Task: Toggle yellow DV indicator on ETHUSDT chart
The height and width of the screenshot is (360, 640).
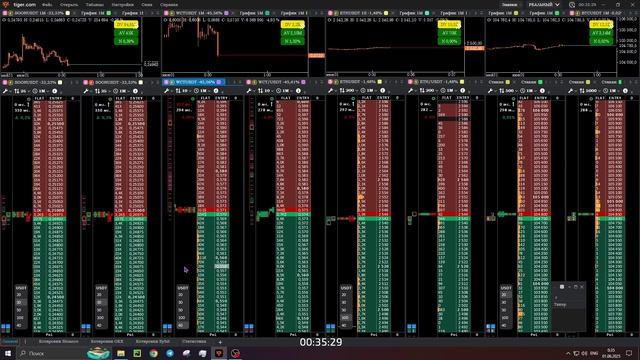Action: (x=449, y=25)
